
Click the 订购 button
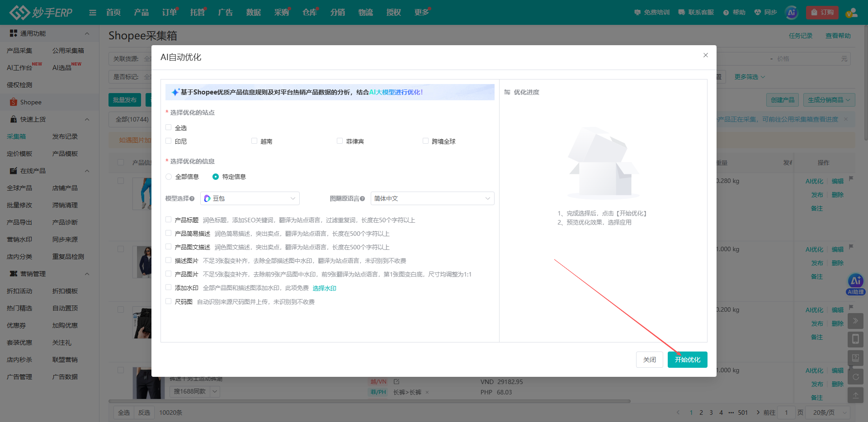tap(822, 12)
